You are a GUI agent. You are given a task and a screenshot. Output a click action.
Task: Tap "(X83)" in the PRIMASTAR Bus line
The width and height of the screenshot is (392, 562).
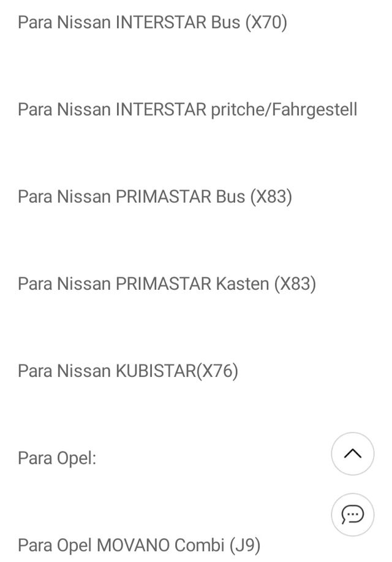click(271, 197)
